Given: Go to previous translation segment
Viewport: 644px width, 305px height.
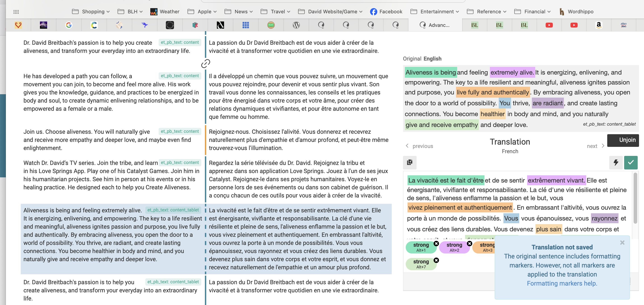Looking at the screenshot, I should pyautogui.click(x=419, y=146).
